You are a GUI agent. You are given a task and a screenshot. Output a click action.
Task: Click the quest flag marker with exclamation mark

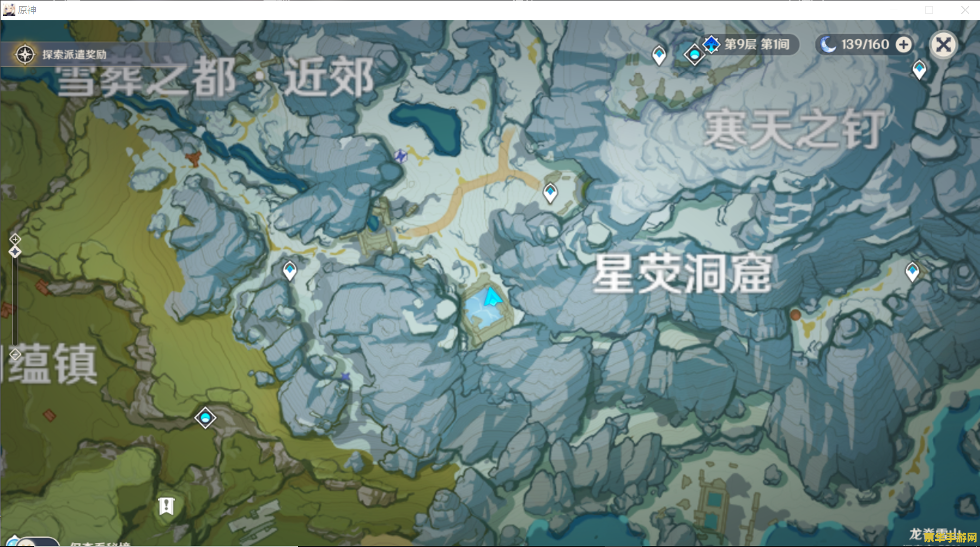point(166,506)
